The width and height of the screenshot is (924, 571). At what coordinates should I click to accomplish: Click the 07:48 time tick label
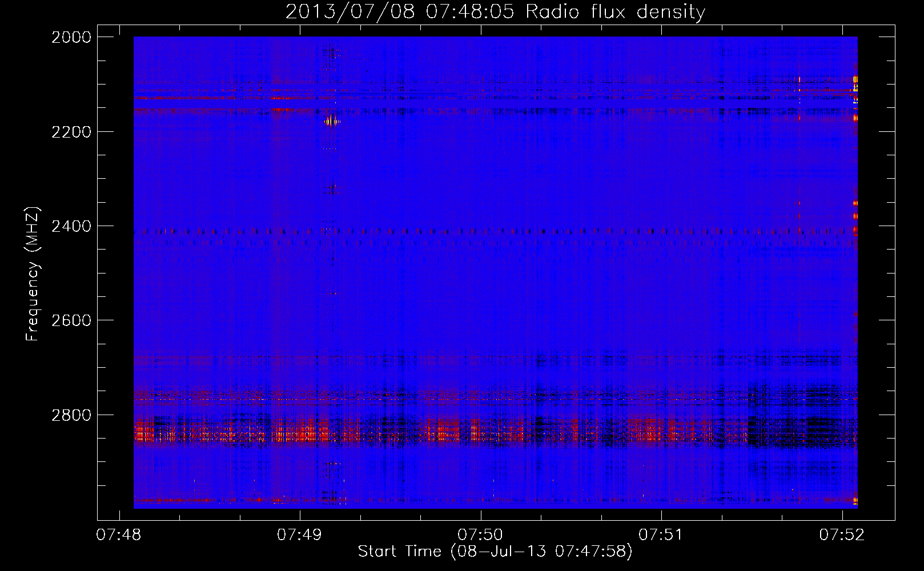pos(119,534)
